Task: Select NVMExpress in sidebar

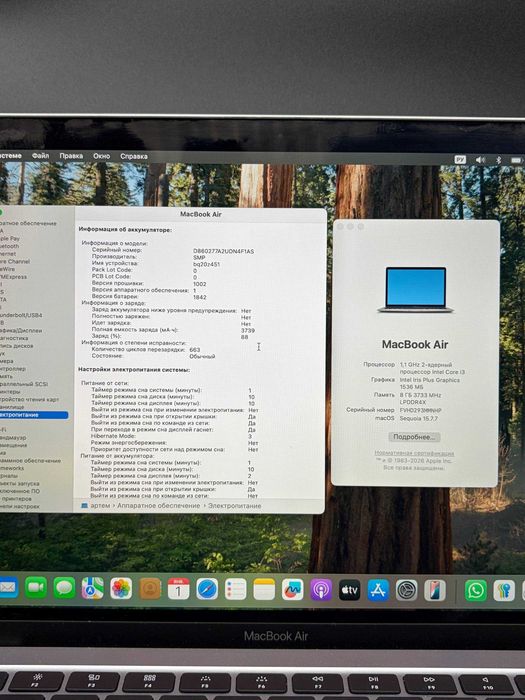Action: click(x=13, y=277)
